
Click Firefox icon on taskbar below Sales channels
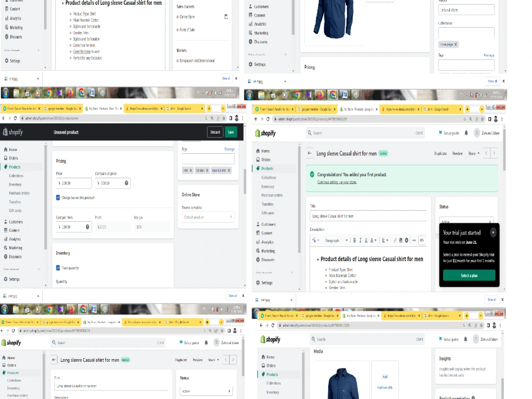tap(70, 93)
